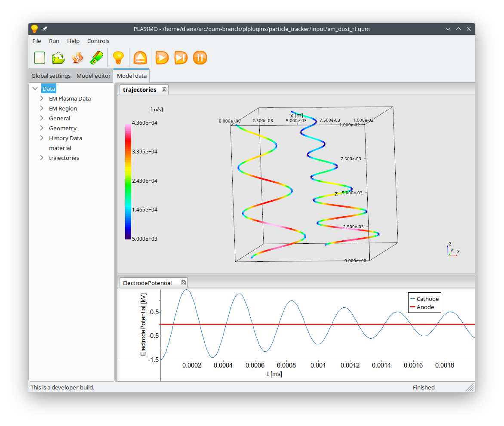Collapse the Data tree root node
Viewport: 504px width, 426px height.
(35, 89)
